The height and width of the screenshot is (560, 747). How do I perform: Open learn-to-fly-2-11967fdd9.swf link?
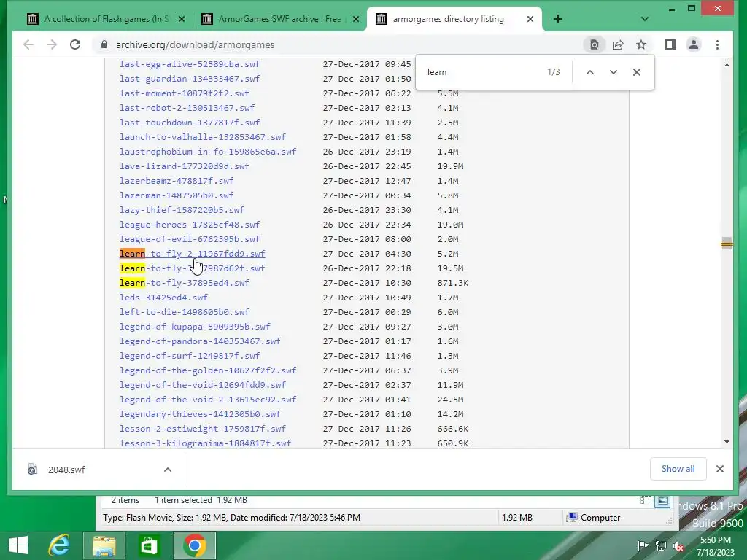click(x=192, y=254)
